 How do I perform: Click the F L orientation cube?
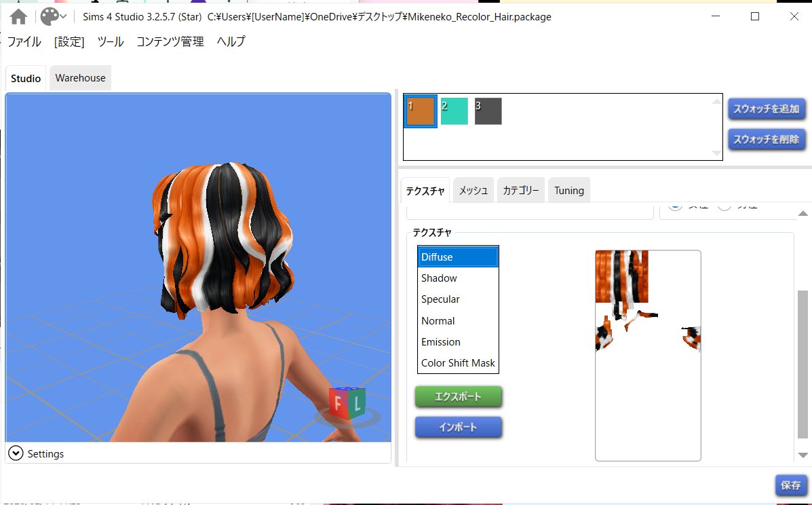(x=347, y=403)
